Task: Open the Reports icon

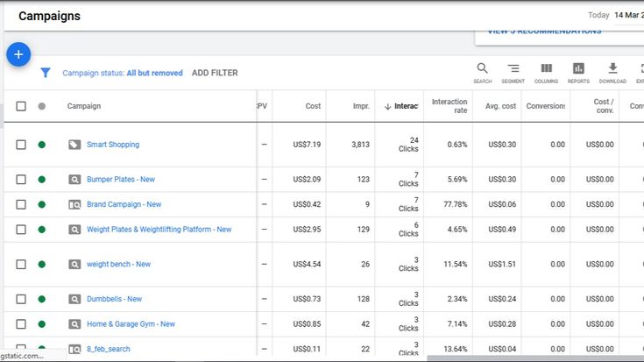Action: [578, 69]
